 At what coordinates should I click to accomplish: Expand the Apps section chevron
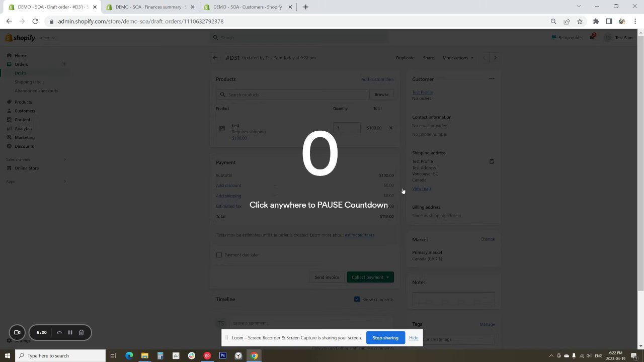pyautogui.click(x=65, y=182)
